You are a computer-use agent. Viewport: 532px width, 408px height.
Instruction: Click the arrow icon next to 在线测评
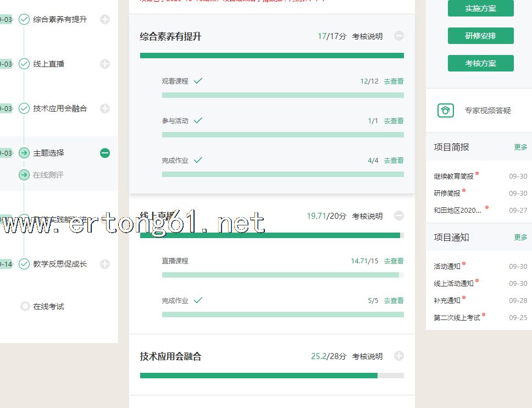tap(24, 175)
